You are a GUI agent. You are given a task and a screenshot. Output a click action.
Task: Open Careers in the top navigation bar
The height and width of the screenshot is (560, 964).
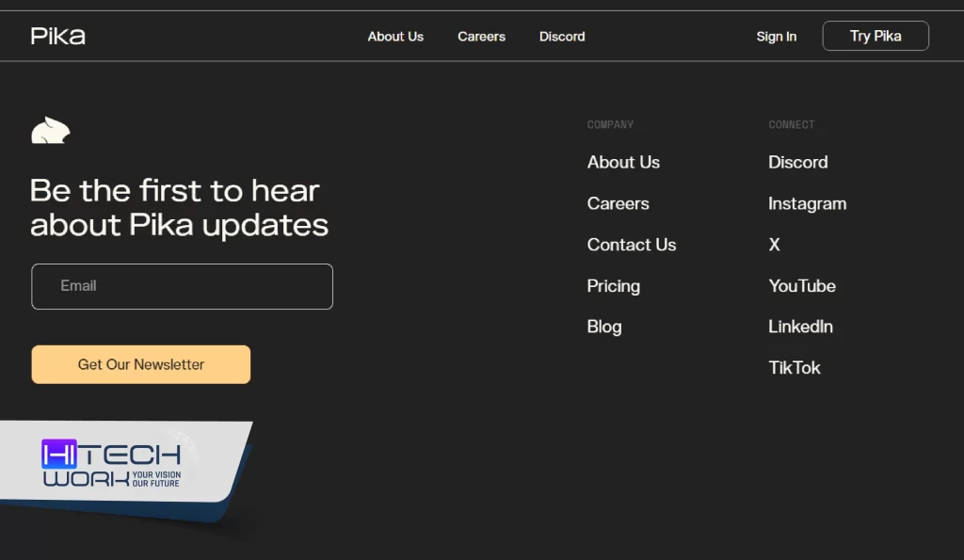(x=481, y=37)
